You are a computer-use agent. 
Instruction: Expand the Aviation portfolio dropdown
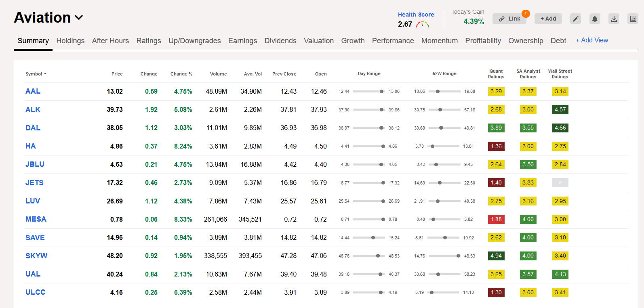(79, 18)
